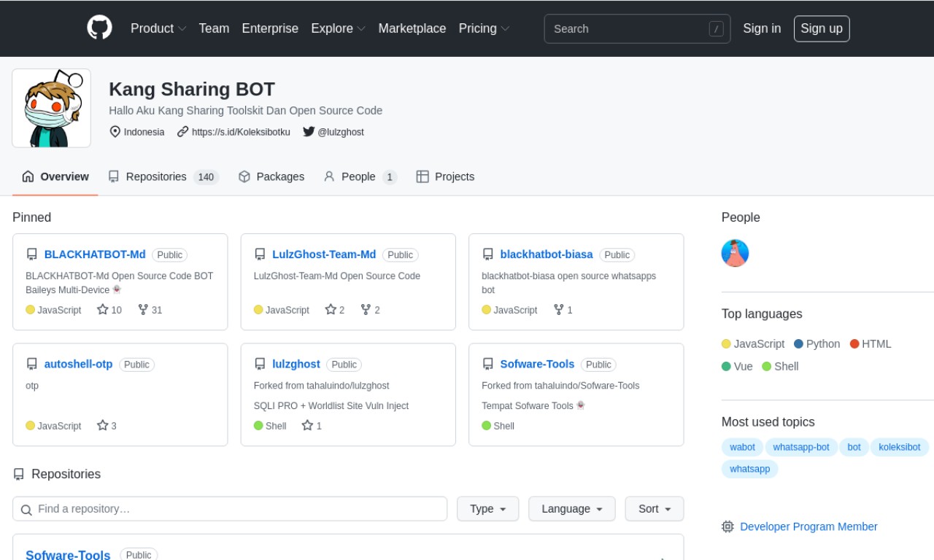The image size is (934, 560).
Task: Open the https://s.id/Koleksibotku link
Action: [241, 132]
